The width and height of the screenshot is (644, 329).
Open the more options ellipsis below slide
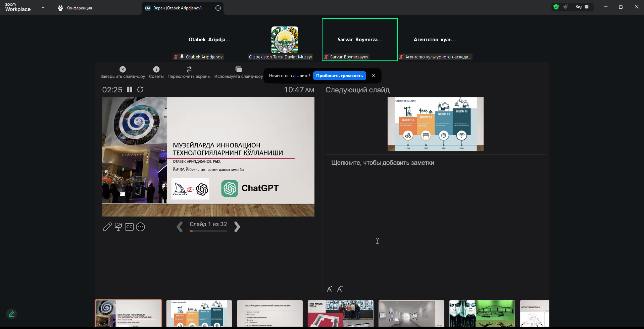click(x=141, y=227)
